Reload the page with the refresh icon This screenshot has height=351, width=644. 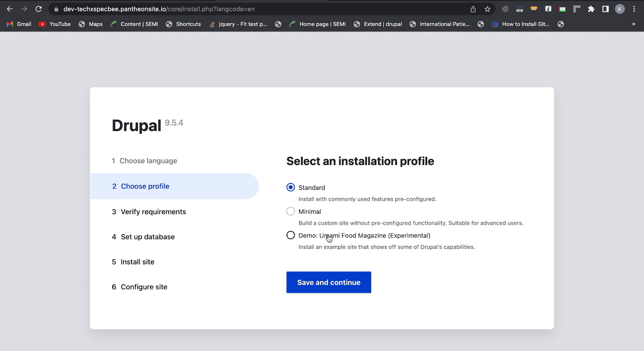[39, 9]
